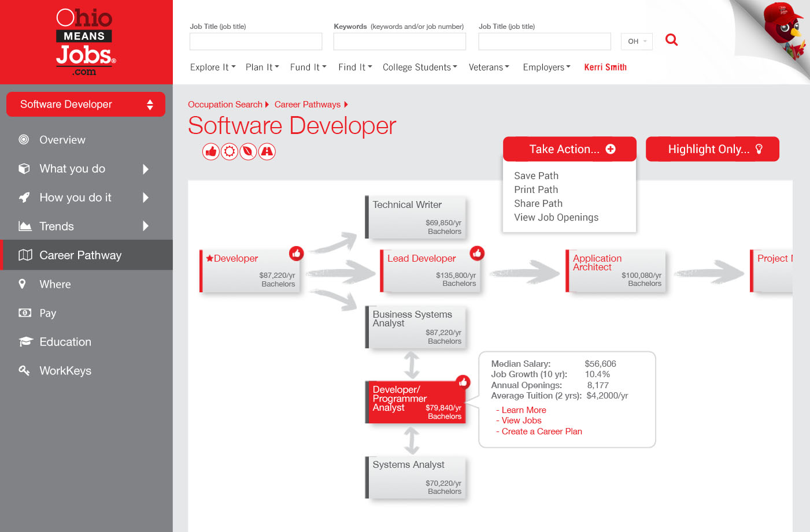
Task: Click the Highlight Only button
Action: pos(712,149)
